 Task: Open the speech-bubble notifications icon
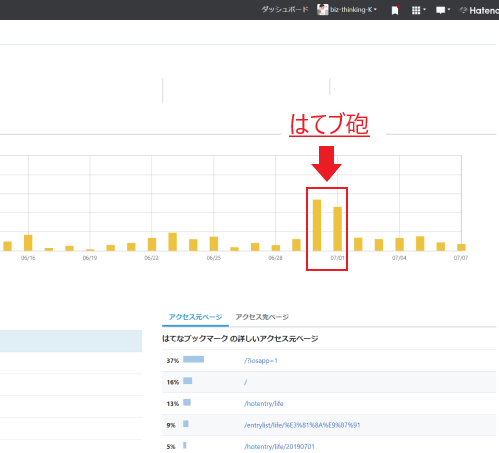point(443,10)
